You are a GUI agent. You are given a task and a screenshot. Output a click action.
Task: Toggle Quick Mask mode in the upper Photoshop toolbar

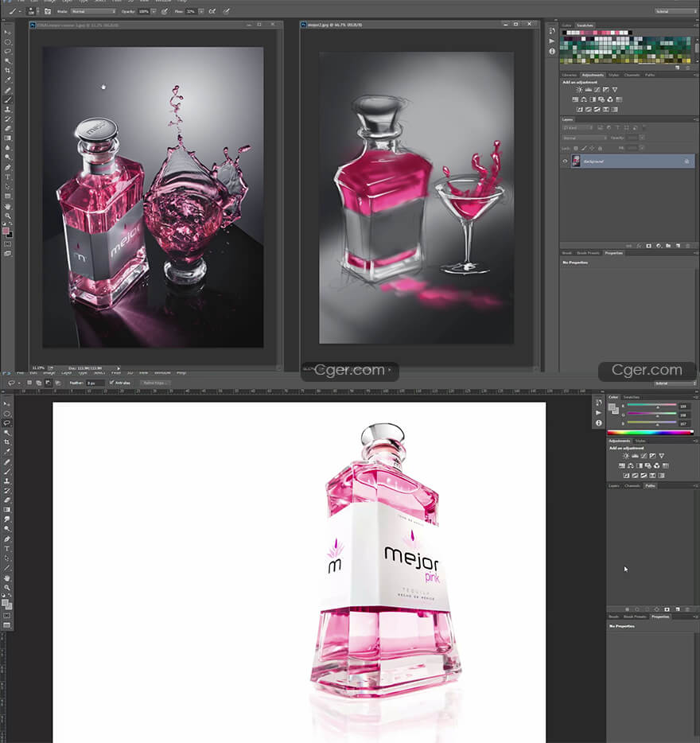click(8, 244)
